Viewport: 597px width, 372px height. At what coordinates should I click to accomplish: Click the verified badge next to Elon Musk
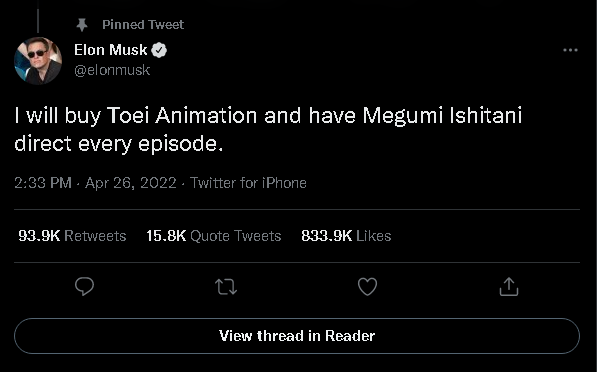[159, 50]
